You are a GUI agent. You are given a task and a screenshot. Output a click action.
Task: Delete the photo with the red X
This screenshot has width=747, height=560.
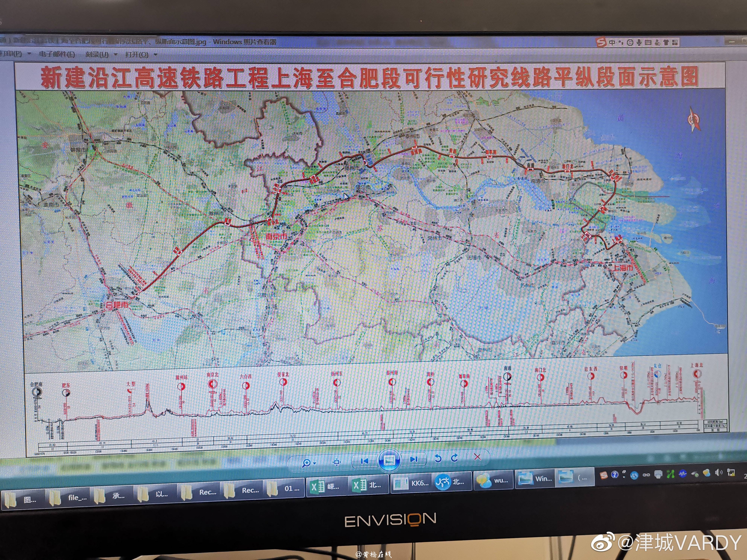click(477, 457)
